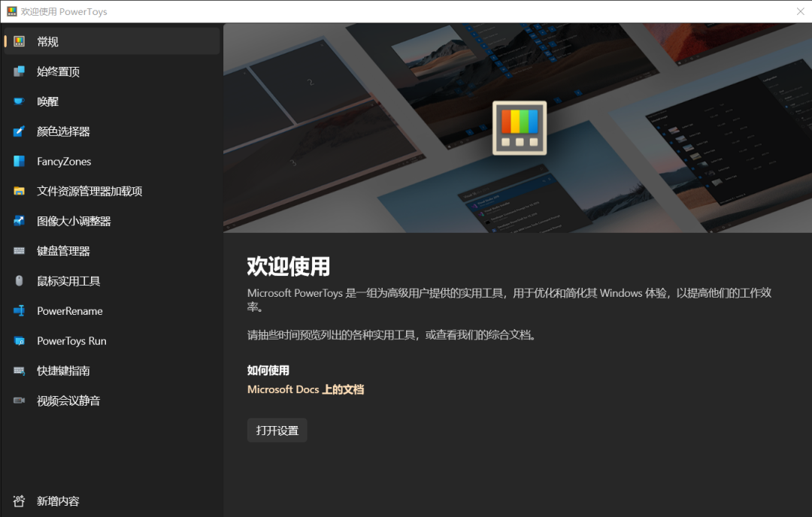Image resolution: width=812 pixels, height=517 pixels.
Task: Click the 如何使用 subheading
Action: [x=268, y=370]
